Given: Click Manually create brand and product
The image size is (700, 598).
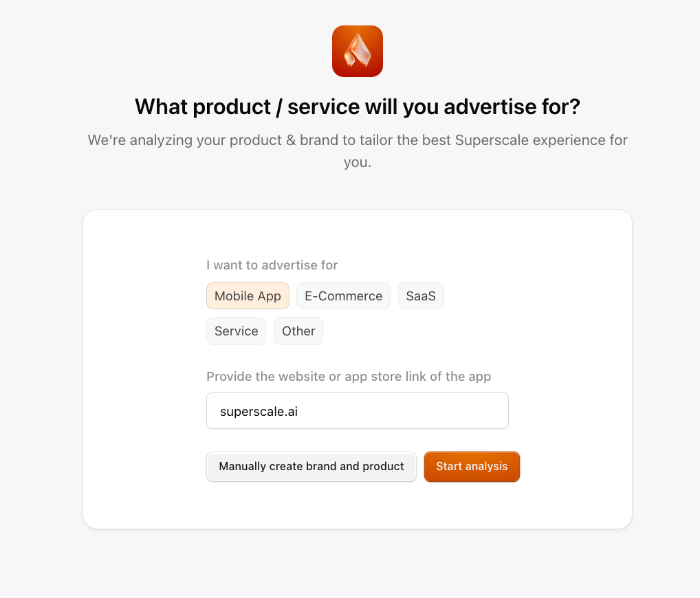Looking at the screenshot, I should point(311,467).
